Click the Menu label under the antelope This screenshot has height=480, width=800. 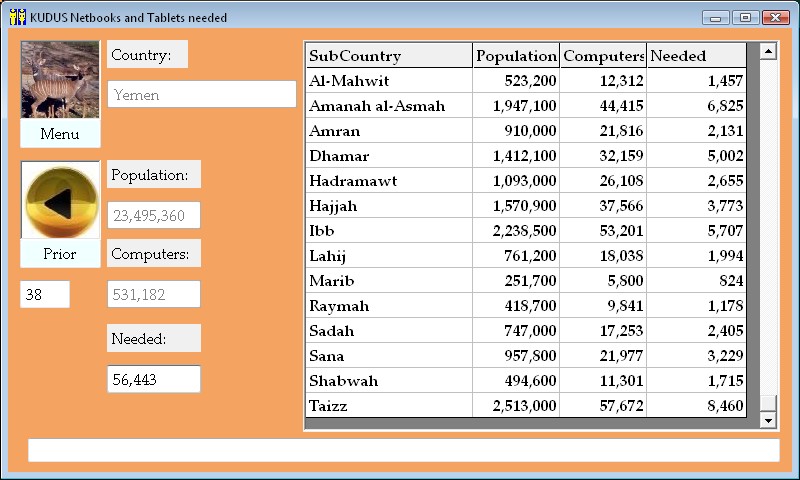[x=60, y=134]
